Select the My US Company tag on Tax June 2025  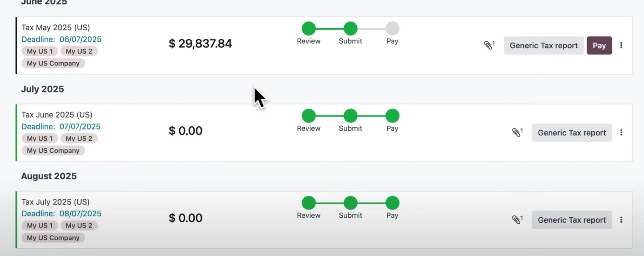(x=53, y=151)
